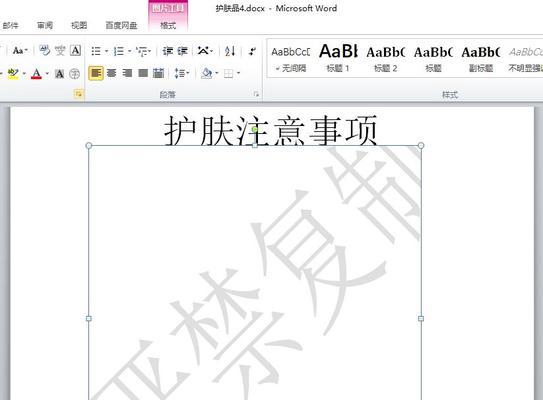Viewport: 543px width, 400px height.
Task: Click the Phonetic Guide icon
Action: pos(60,51)
